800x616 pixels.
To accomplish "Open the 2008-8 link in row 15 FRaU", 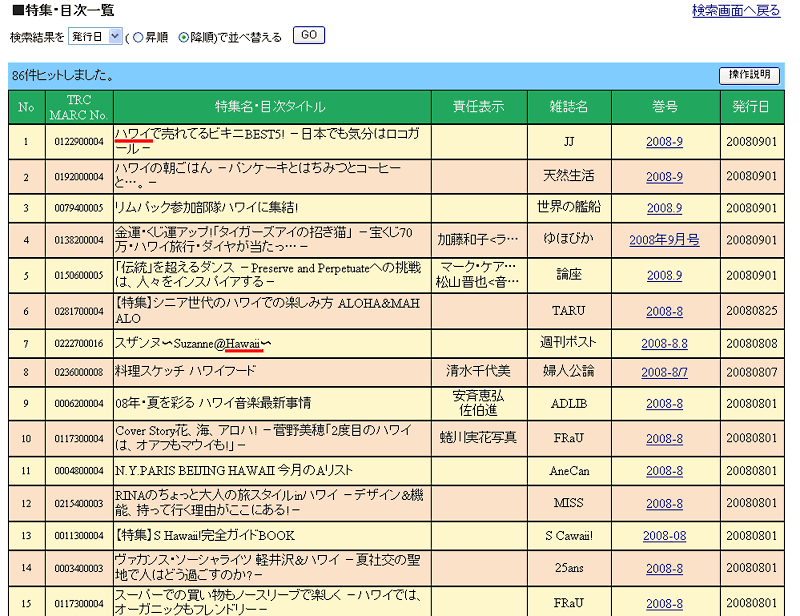I will click(x=664, y=604).
